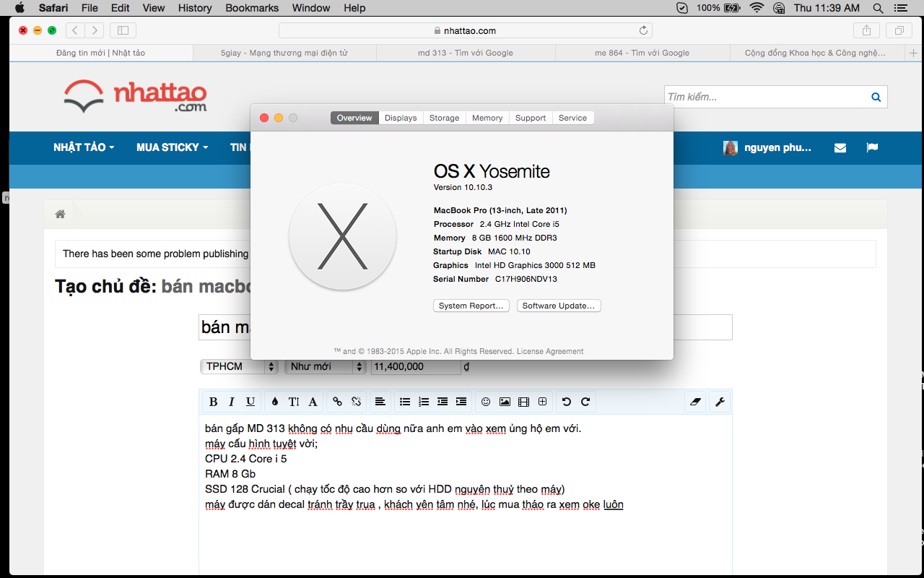The image size is (924, 578).
Task: Open the insert special menu
Action: pos(542,402)
